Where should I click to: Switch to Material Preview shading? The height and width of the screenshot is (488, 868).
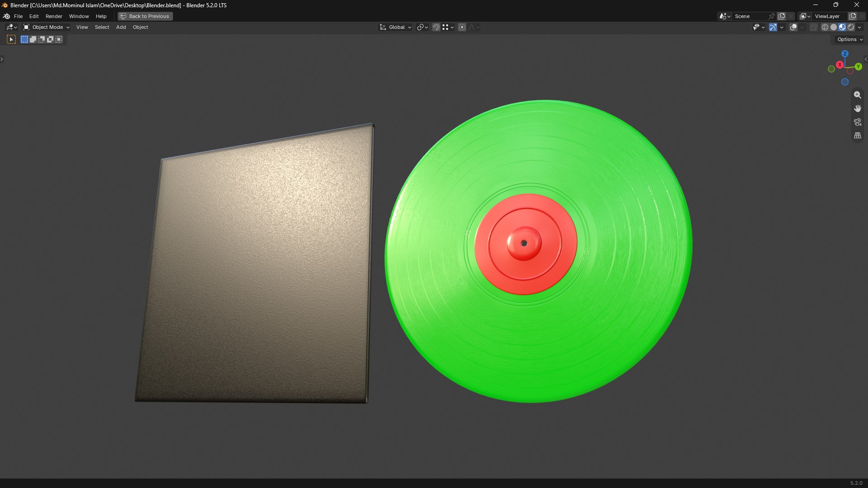tap(842, 27)
